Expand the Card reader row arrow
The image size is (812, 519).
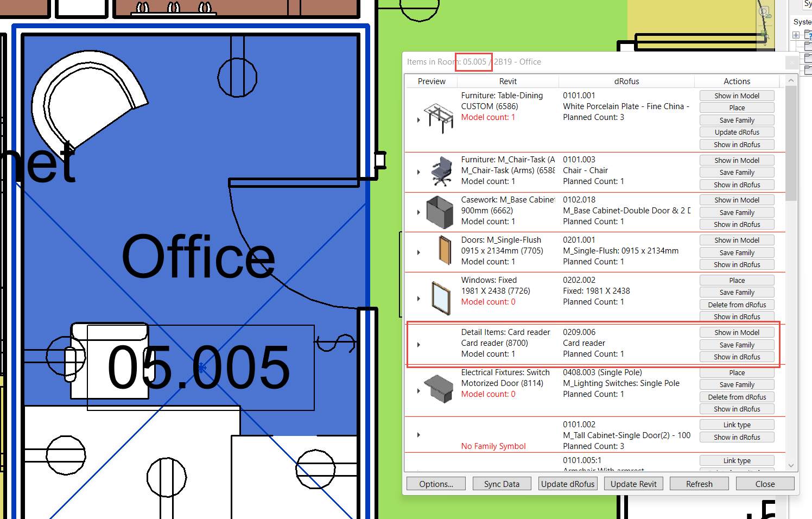coord(418,345)
